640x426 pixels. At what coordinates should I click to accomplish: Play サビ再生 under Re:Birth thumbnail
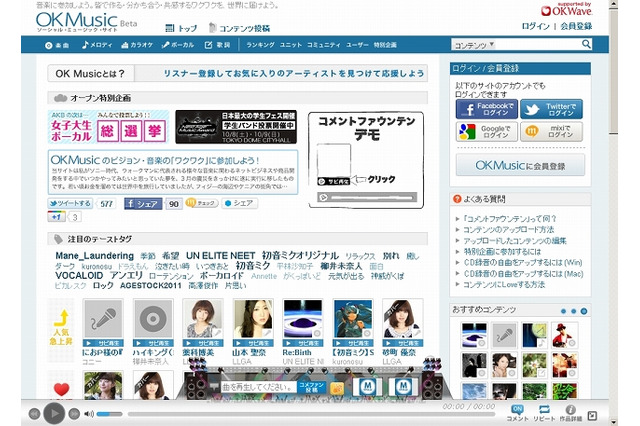point(302,343)
